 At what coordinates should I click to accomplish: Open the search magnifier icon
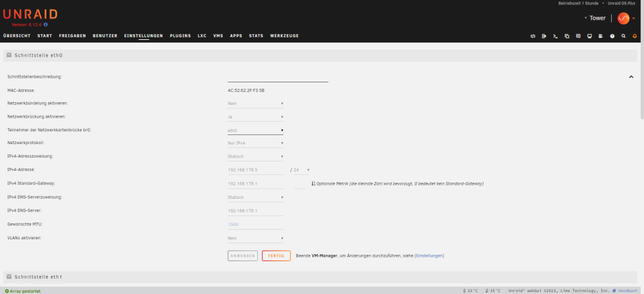pos(623,36)
